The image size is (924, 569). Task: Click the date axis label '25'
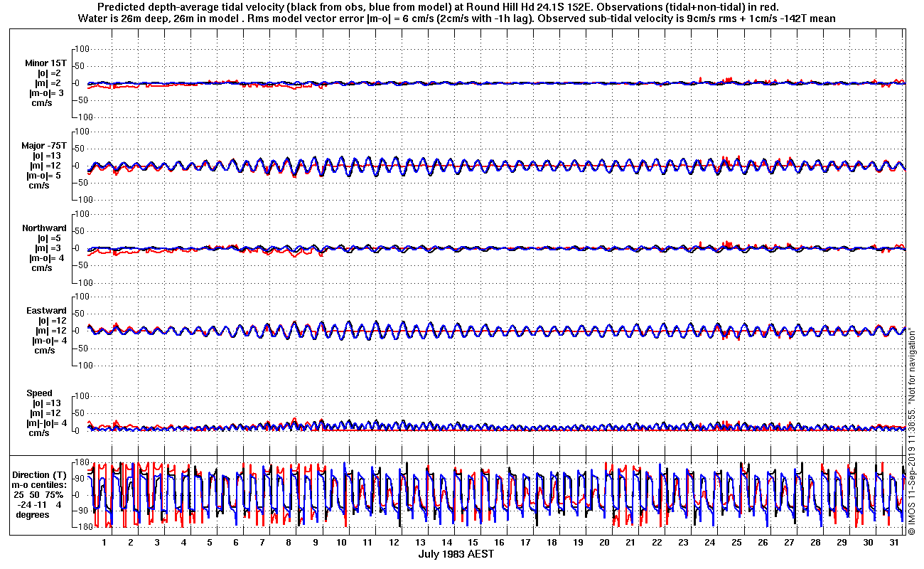point(736,542)
